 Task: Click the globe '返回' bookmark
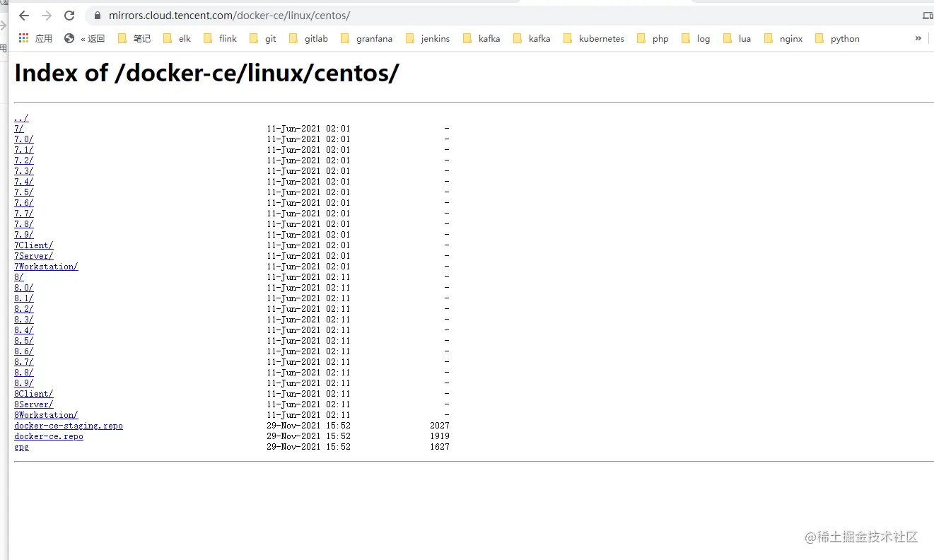click(84, 38)
